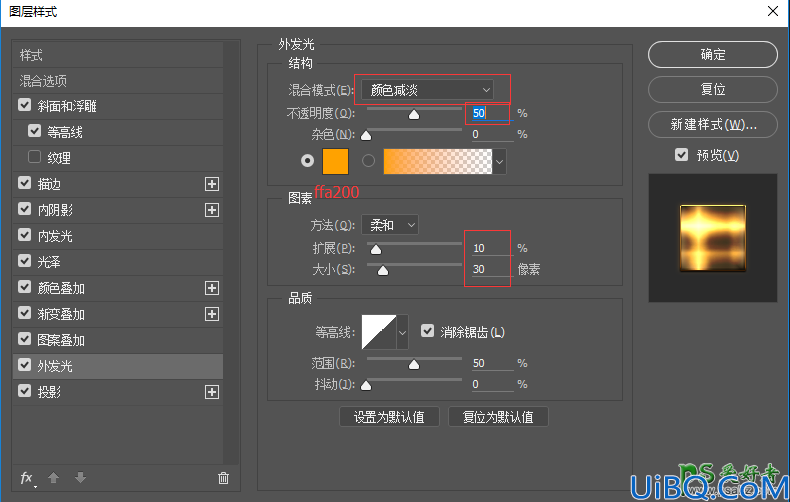Select 光泽 style entry

coord(49,262)
